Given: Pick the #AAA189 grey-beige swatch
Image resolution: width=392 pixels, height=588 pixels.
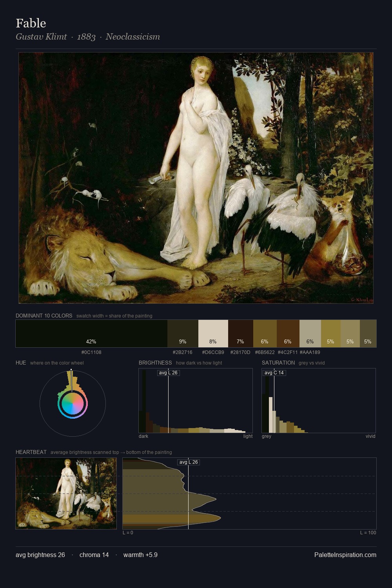Looking at the screenshot, I should (x=310, y=334).
